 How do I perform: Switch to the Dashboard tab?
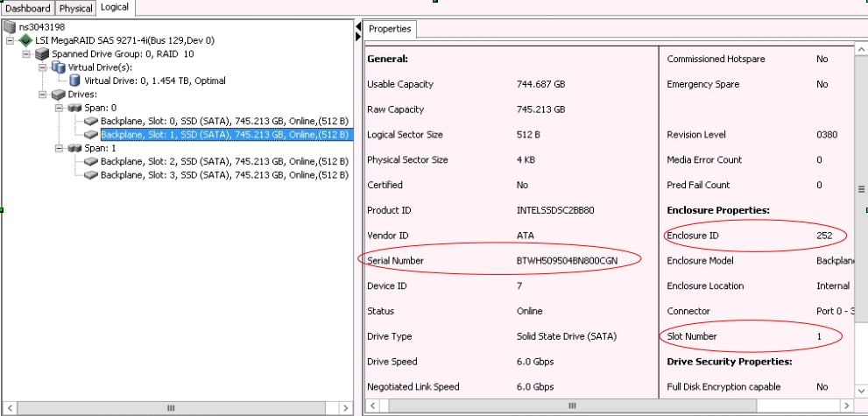(28, 8)
